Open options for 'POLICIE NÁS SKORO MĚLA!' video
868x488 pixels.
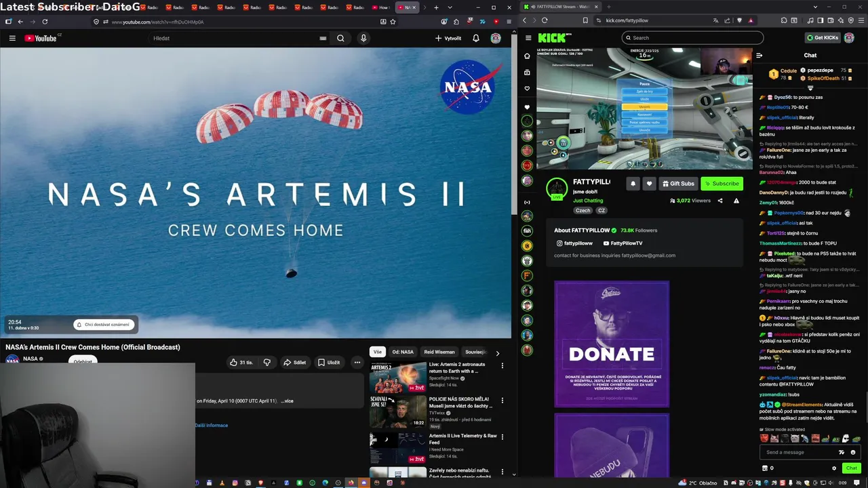point(502,401)
